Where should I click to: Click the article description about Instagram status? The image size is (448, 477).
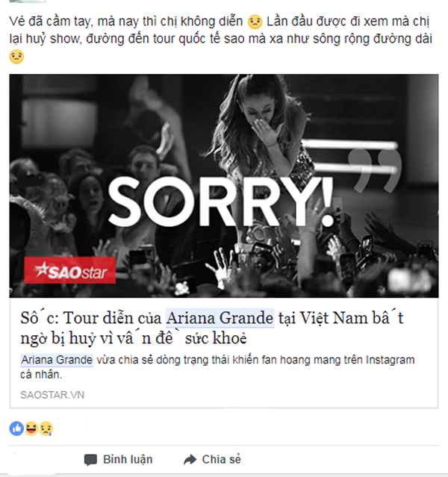[217, 367]
